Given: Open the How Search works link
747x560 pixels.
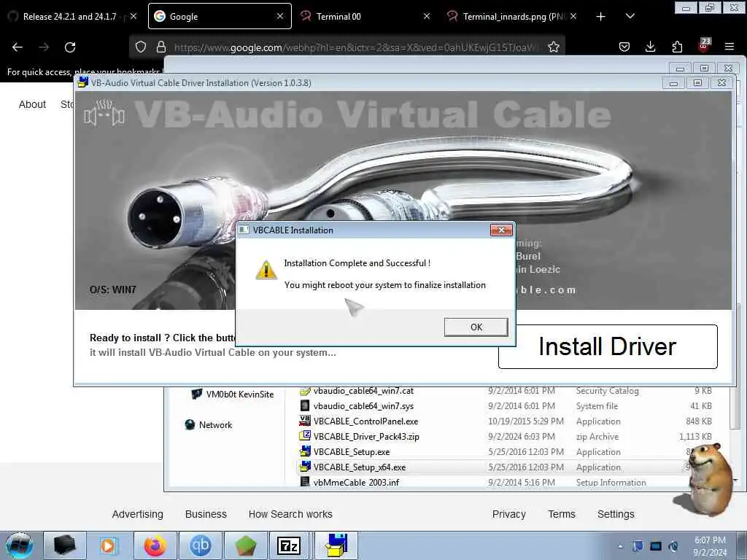Looking at the screenshot, I should [x=290, y=514].
